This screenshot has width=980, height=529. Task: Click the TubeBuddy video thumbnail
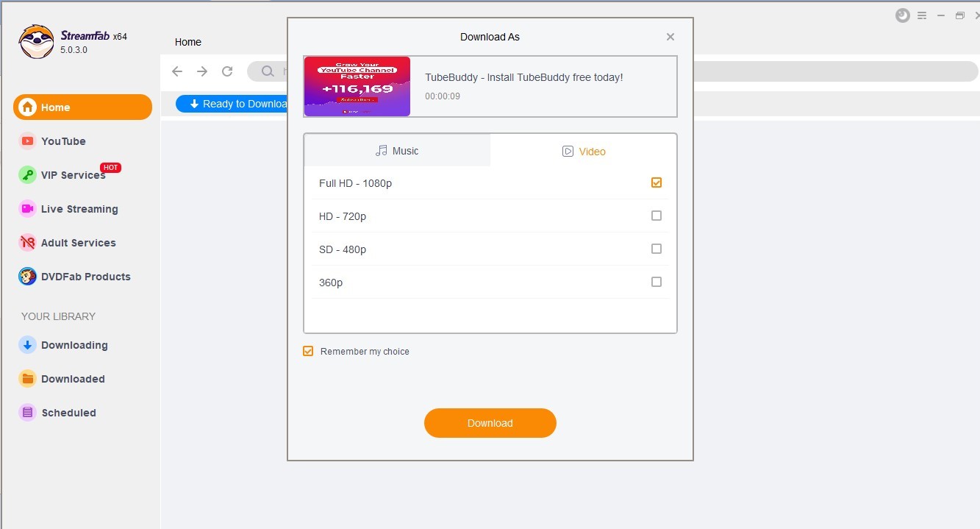pyautogui.click(x=357, y=86)
